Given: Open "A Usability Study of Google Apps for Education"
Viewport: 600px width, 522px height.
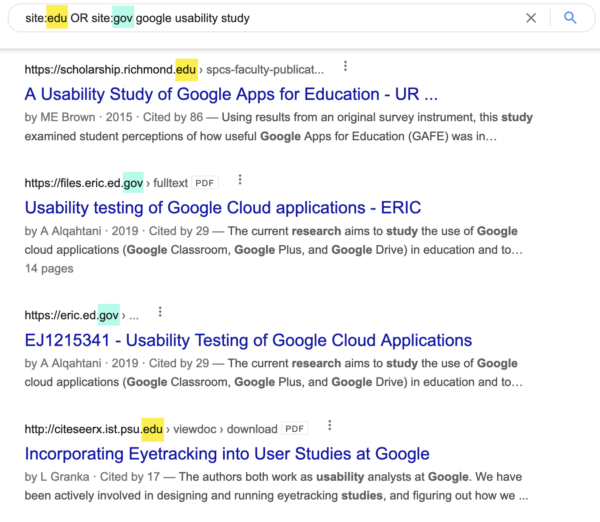Looking at the screenshot, I should [231, 94].
